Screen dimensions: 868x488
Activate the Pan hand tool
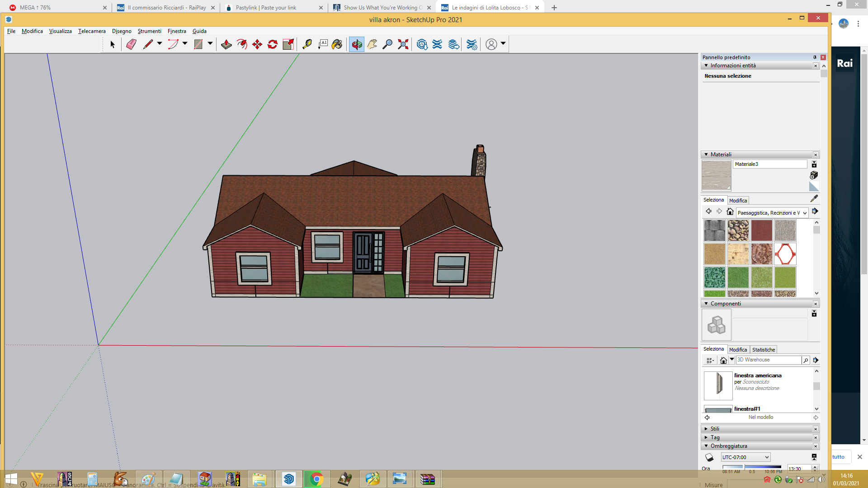[372, 44]
